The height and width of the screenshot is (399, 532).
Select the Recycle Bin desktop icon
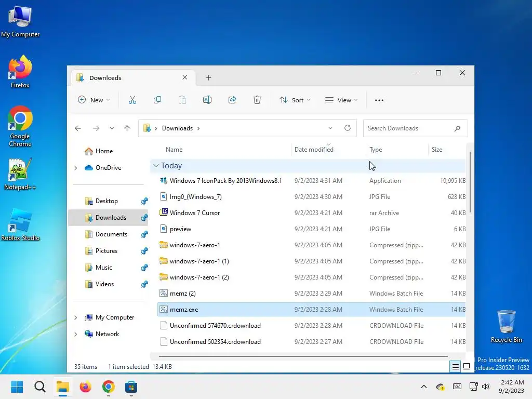pos(506,326)
